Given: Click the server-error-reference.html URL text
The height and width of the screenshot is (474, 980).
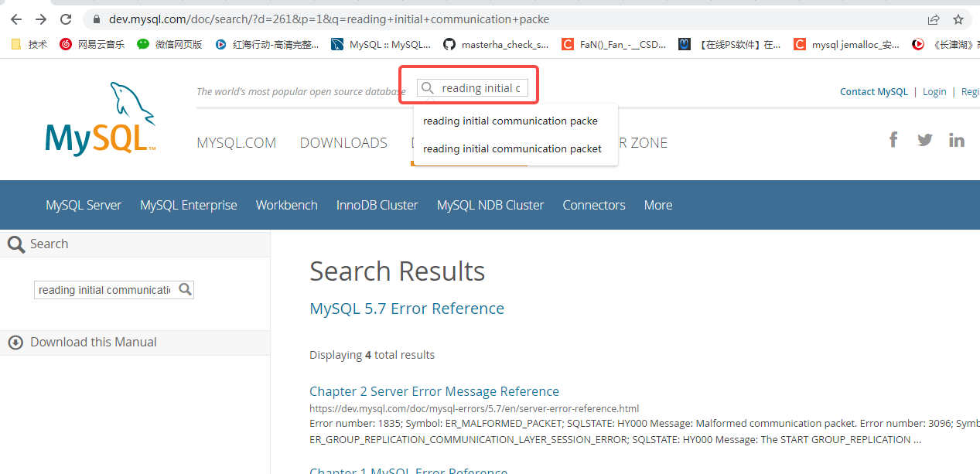Looking at the screenshot, I should pos(474,408).
